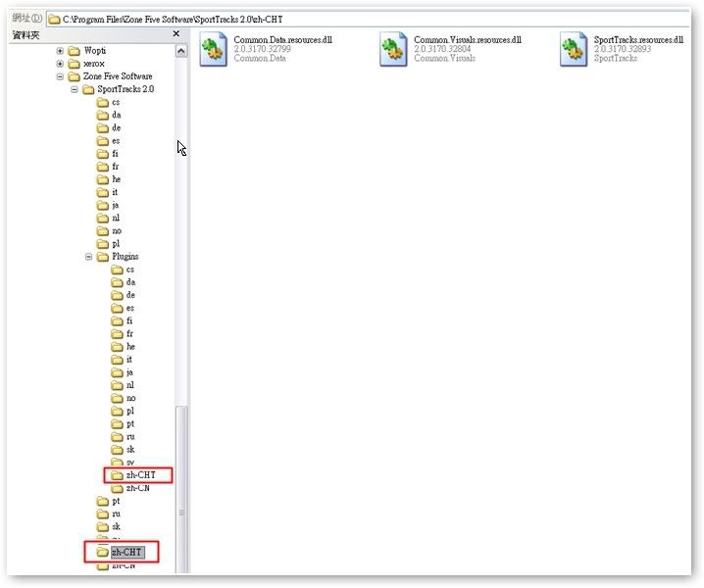The height and width of the screenshot is (588, 704).
Task: Click the Wopti folder icon
Action: 74,51
